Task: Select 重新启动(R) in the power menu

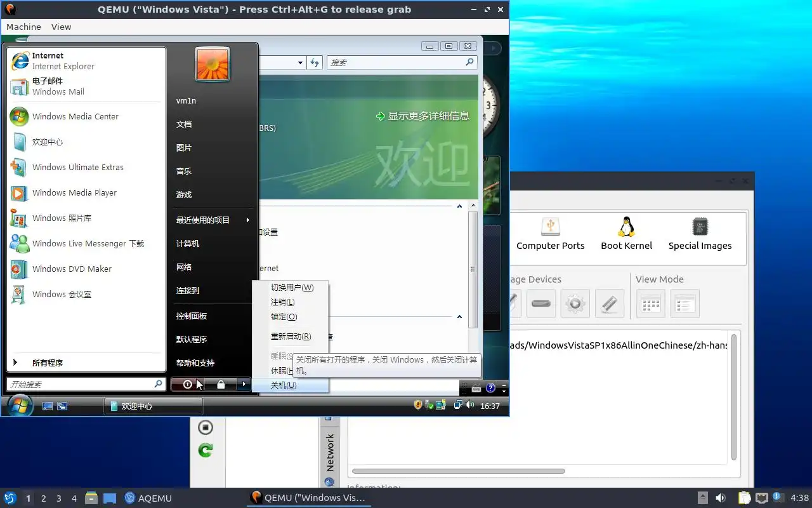Action: coord(291,337)
